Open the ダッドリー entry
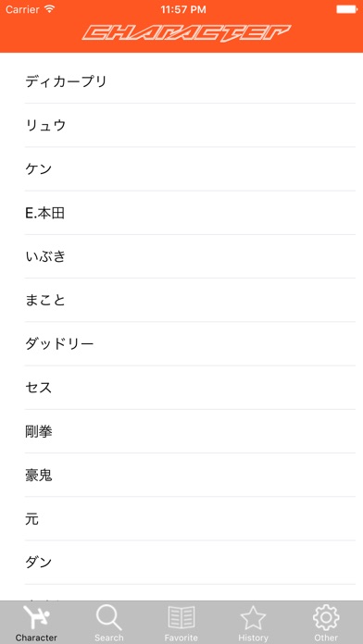The width and height of the screenshot is (363, 644). click(181, 344)
